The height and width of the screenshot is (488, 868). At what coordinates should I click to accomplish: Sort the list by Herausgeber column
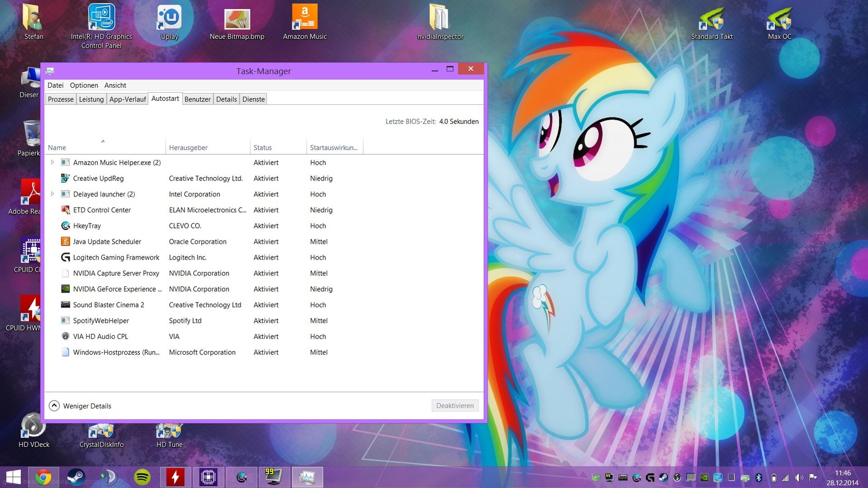(x=208, y=147)
